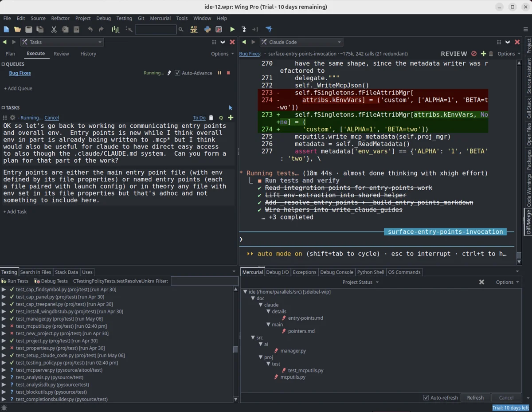Click Run Tests in the Testing panel

[x=15, y=281]
